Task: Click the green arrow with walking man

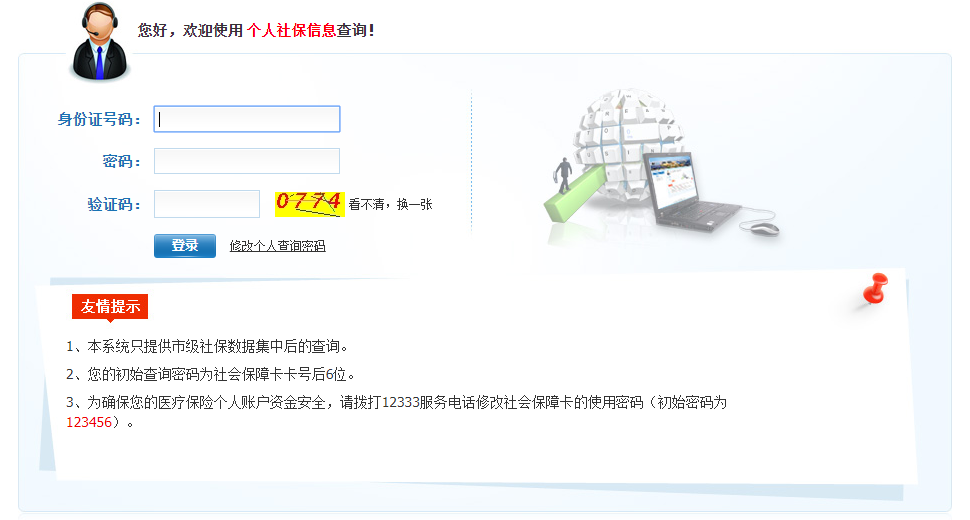Action: [573, 189]
